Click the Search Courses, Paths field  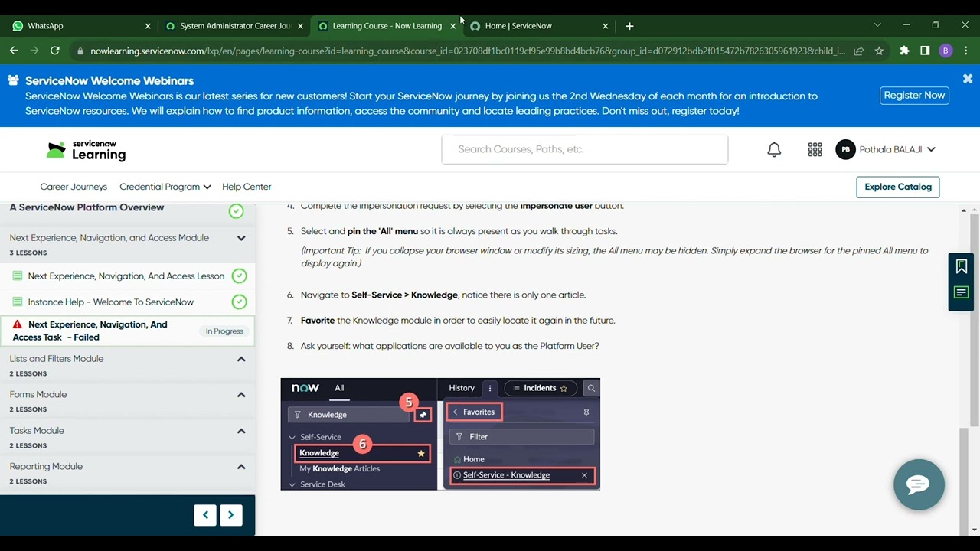pos(585,149)
